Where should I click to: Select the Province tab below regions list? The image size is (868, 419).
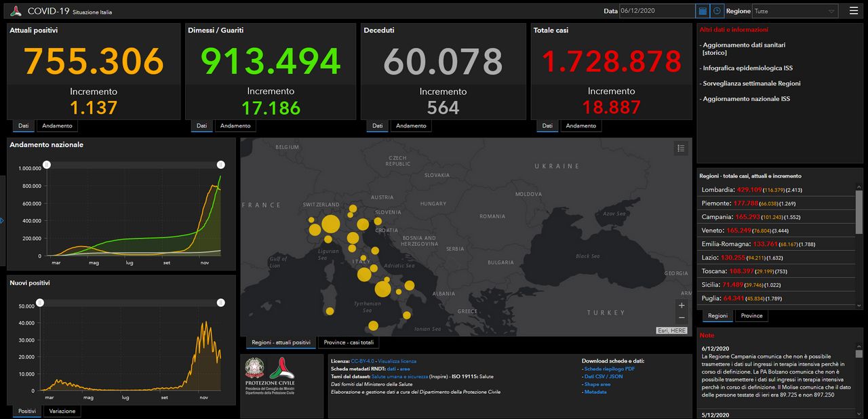coord(751,315)
